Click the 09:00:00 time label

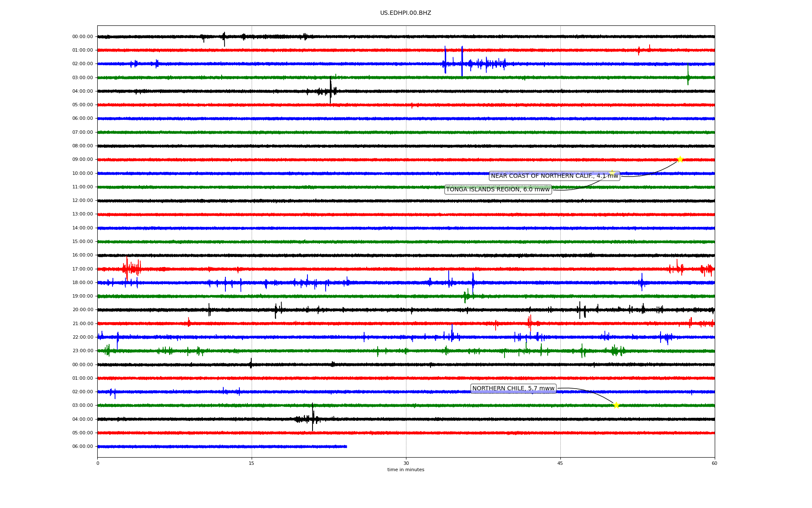82,160
